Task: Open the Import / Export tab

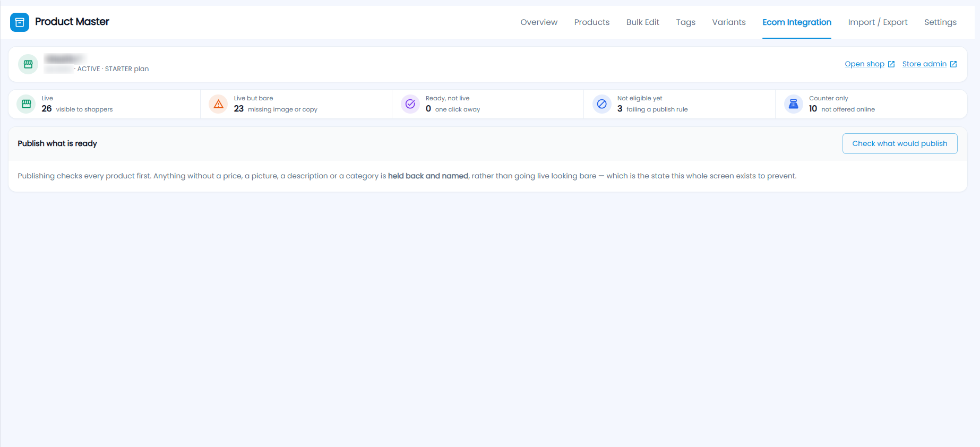Action: pyautogui.click(x=878, y=22)
